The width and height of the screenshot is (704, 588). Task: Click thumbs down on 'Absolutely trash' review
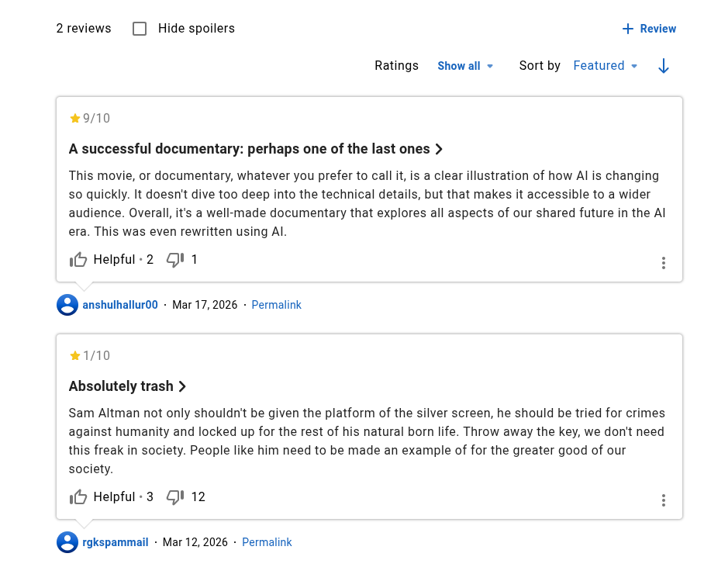click(175, 497)
